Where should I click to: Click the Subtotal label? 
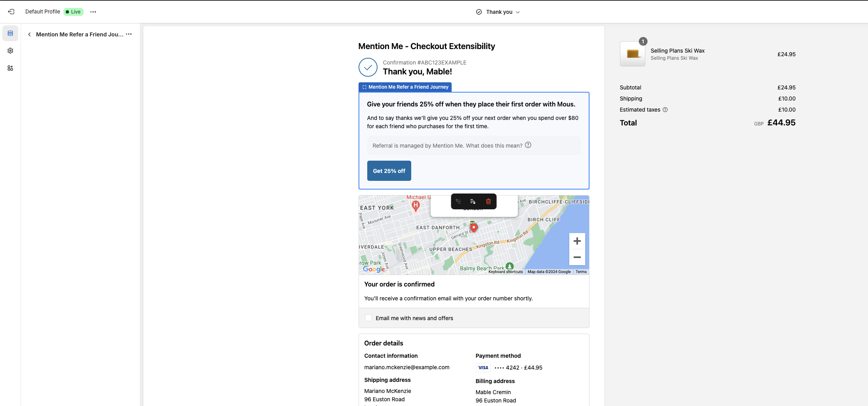630,87
